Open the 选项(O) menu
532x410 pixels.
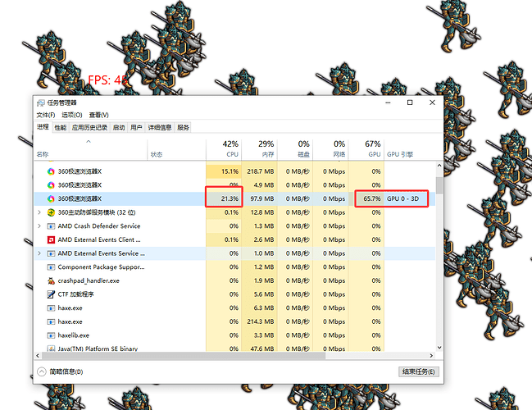pos(72,115)
